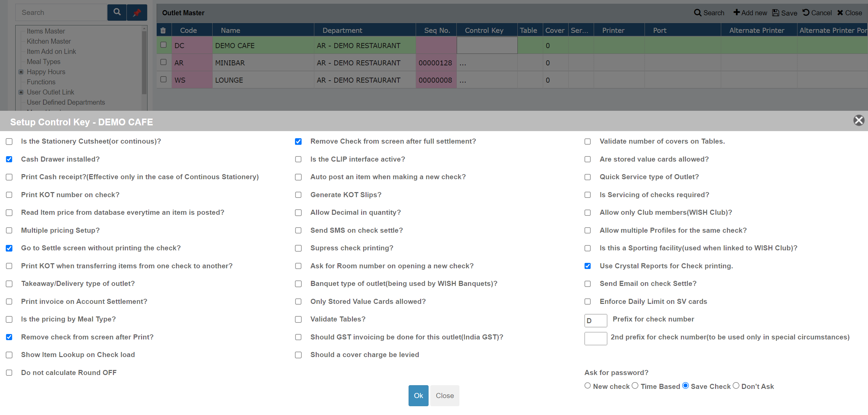Tick Send Email on check Settle
Viewport: 868px width, 415px height.
tap(588, 284)
